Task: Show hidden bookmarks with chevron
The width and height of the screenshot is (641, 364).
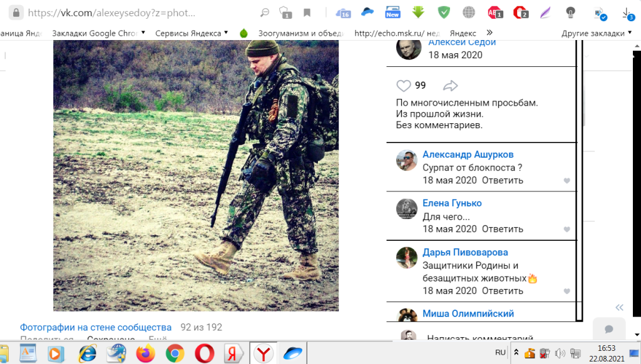Action: click(490, 33)
